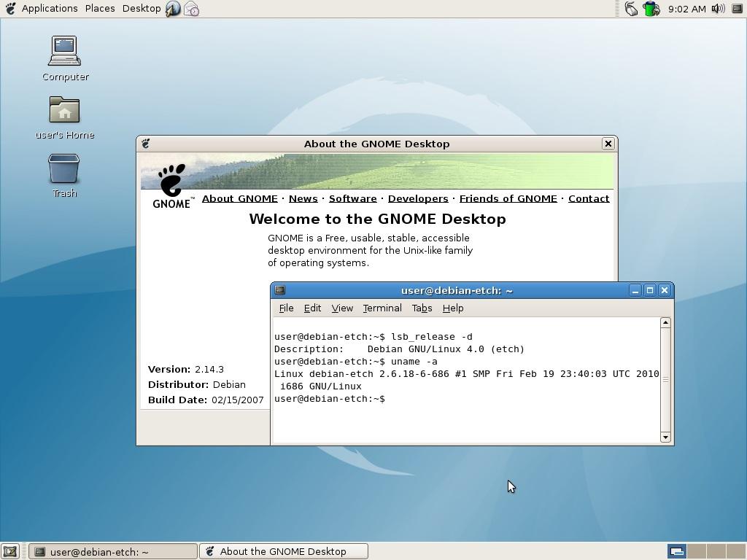Screen dimensions: 747x560
Task: Launch the web browser from panel launcher
Action: point(173,9)
